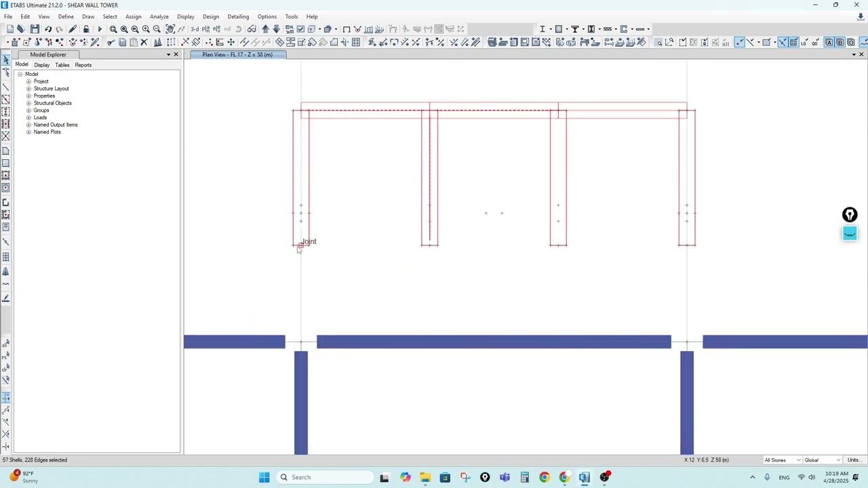Close the Model Explorer panel
Viewport: 868px width, 488px height.
[176, 54]
